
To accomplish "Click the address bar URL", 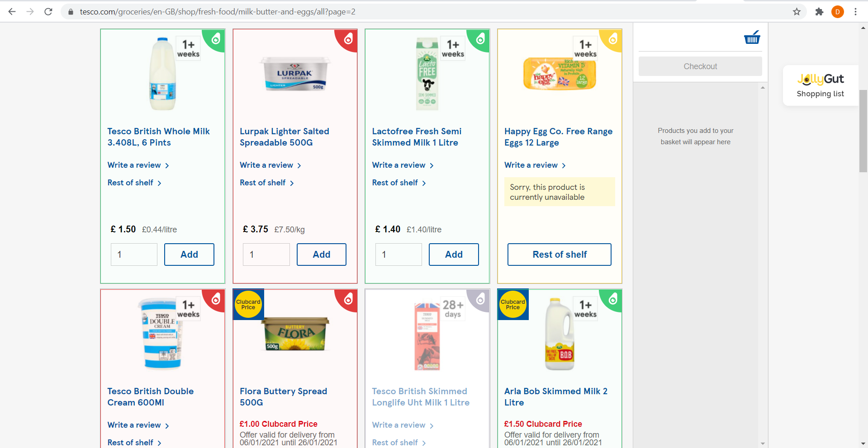I will pyautogui.click(x=217, y=12).
